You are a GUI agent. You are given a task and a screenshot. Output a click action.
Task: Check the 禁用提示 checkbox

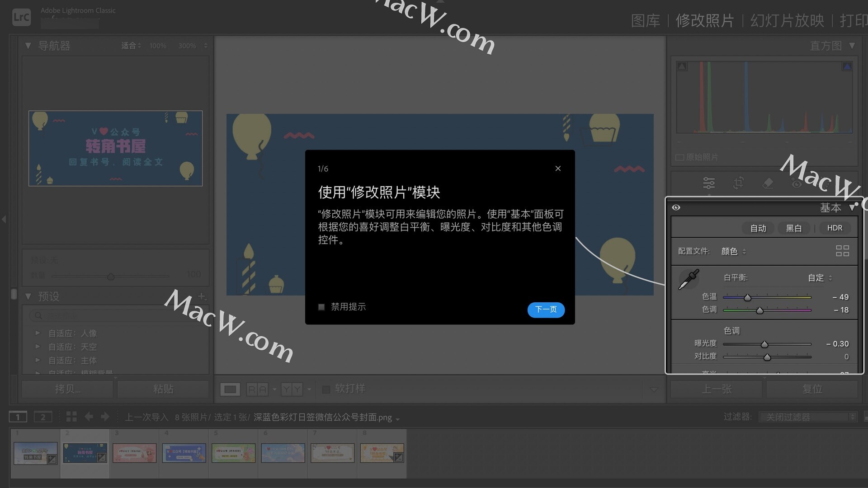(x=321, y=307)
